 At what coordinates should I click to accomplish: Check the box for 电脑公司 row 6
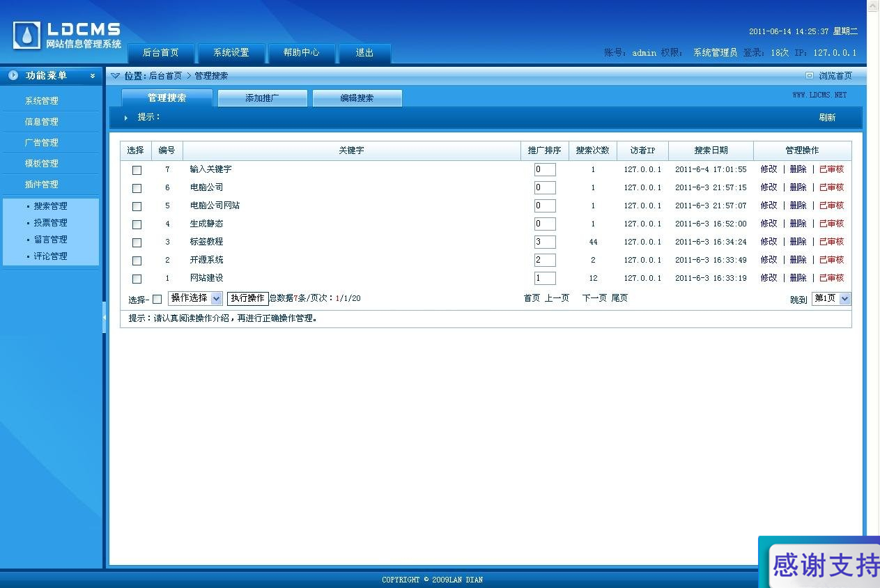click(137, 188)
